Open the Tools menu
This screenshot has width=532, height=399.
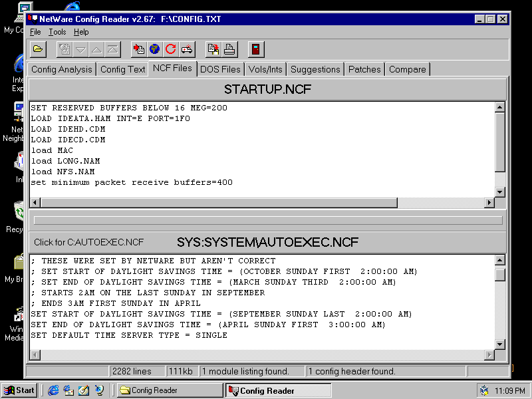pos(57,32)
